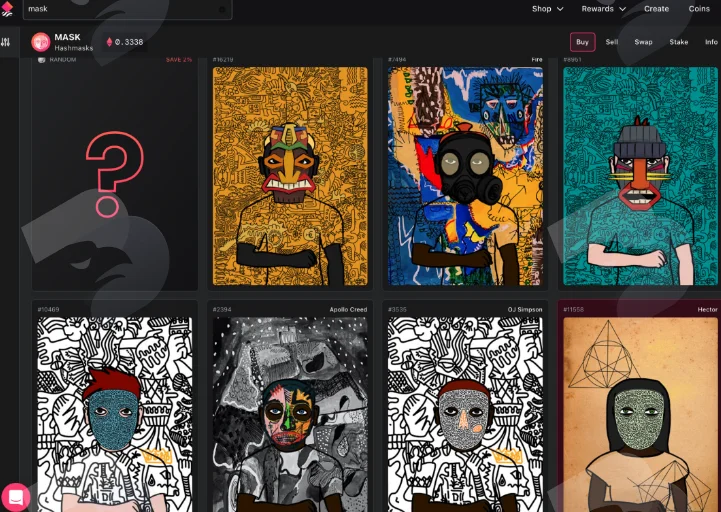Select the Hector Hashmask artwork

641,414
